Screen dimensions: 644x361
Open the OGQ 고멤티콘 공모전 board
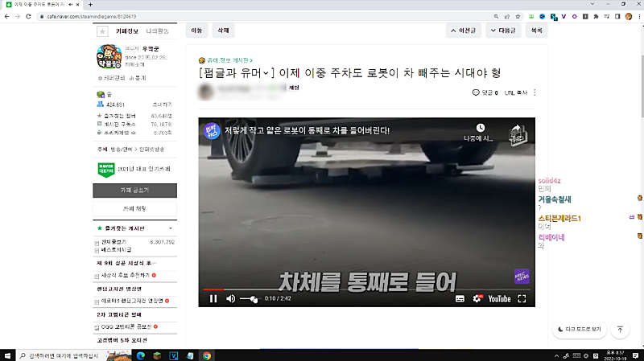[126, 327]
